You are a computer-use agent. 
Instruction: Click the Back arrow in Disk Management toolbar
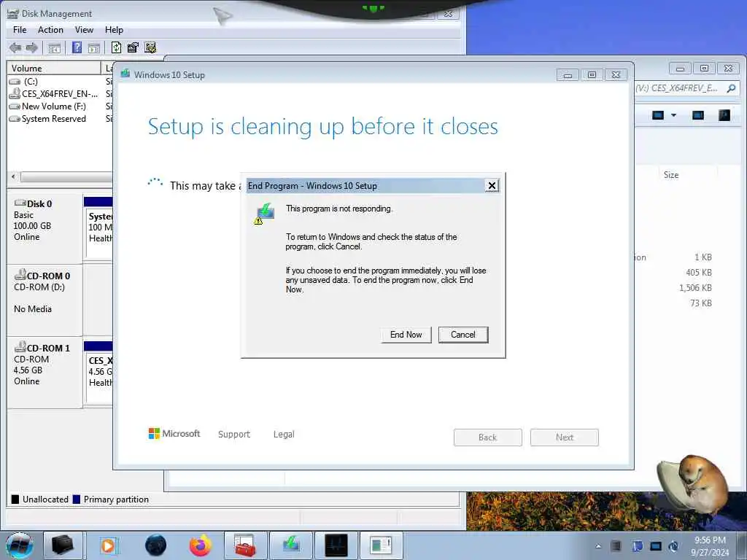[15, 47]
